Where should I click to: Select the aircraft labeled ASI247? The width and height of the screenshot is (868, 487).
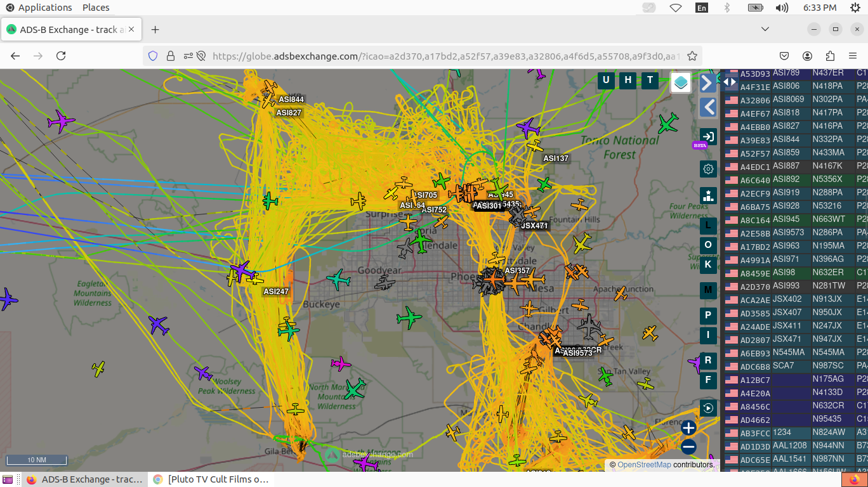[276, 292]
